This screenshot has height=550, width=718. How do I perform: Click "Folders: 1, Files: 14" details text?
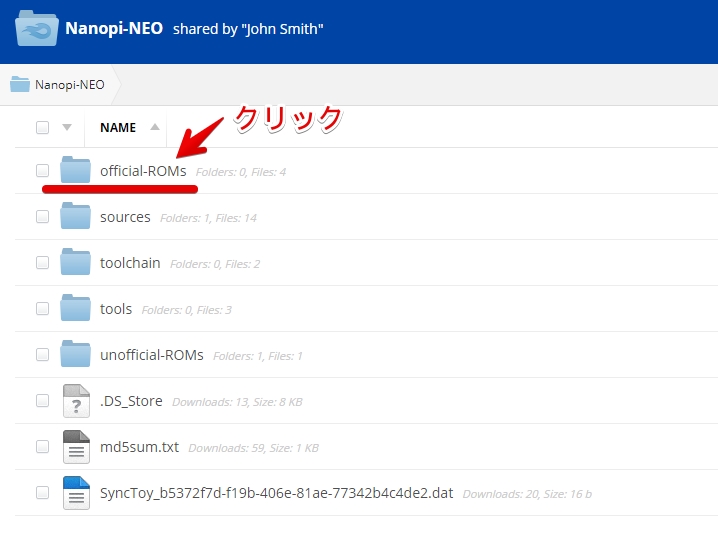(x=208, y=218)
